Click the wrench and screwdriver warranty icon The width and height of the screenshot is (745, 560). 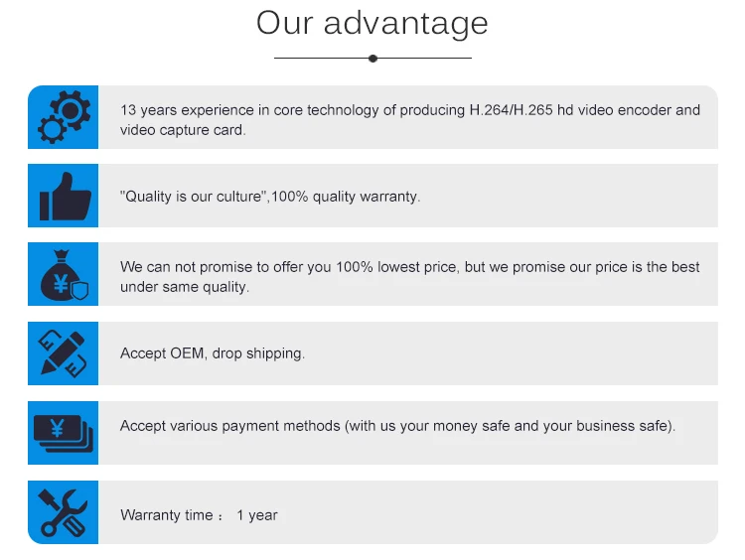tap(64, 512)
